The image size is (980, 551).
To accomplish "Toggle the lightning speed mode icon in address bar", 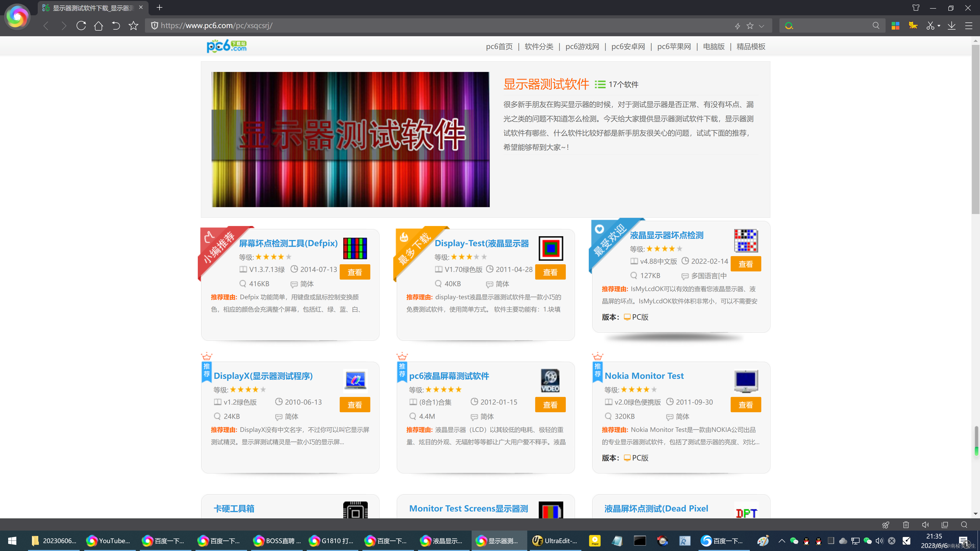I will pos(737,26).
